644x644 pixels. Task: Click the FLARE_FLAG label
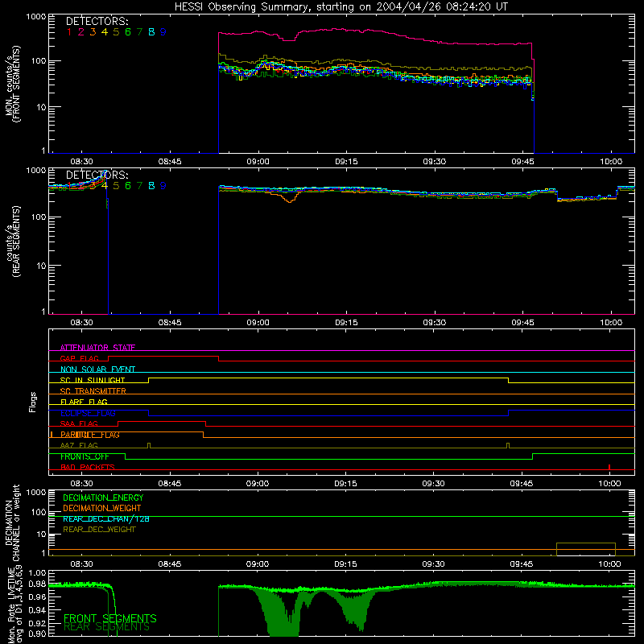84,402
